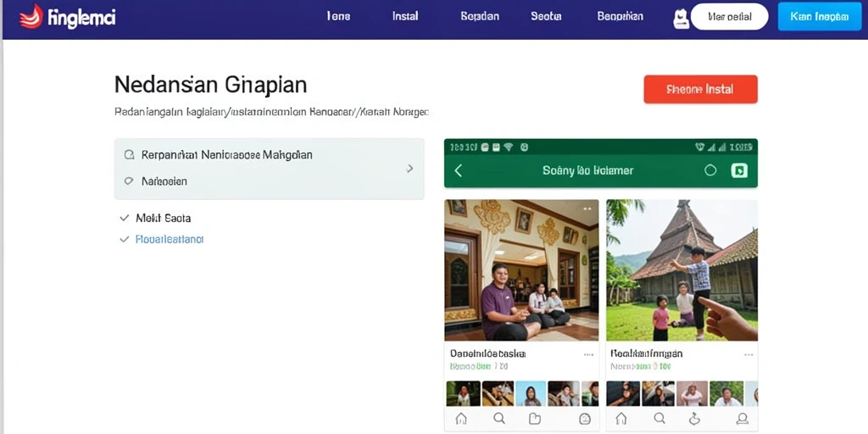Go to the "Bøpdan" header menu item

480,17
